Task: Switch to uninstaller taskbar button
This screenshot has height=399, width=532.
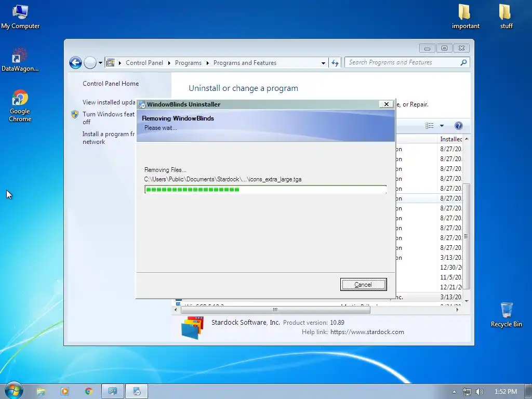Action: (137, 392)
